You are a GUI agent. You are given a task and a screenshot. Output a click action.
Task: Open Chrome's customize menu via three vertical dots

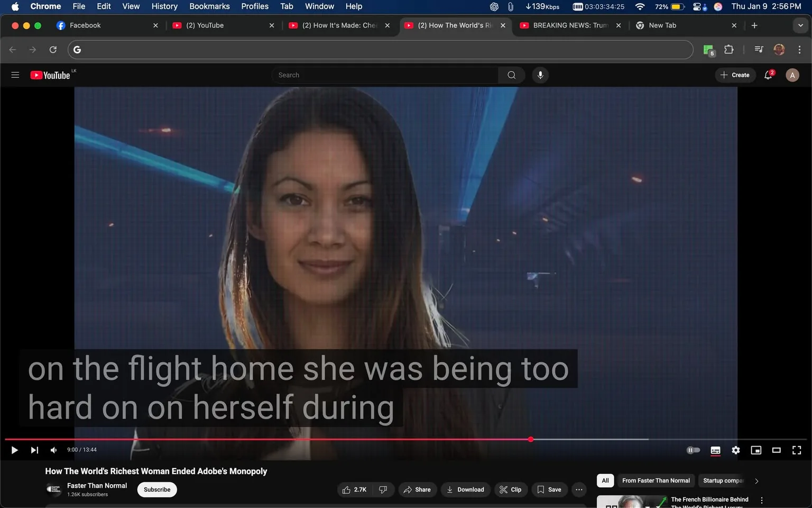[800, 49]
